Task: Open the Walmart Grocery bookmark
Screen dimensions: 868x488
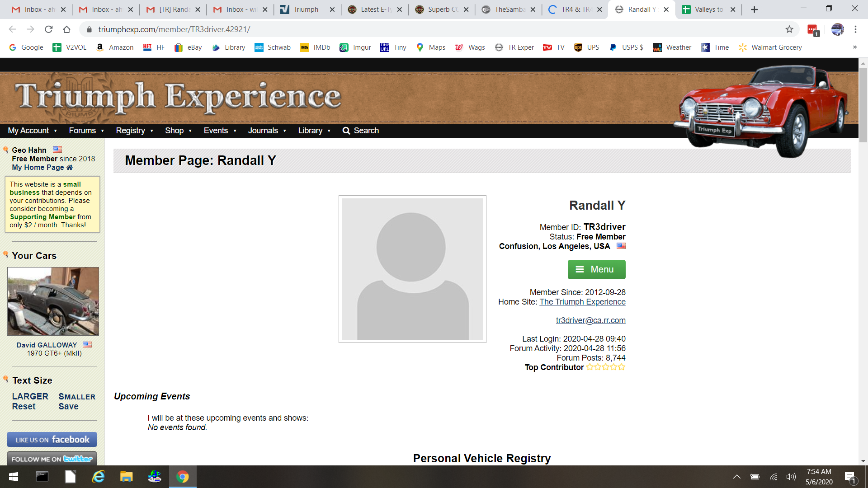Action: click(770, 47)
